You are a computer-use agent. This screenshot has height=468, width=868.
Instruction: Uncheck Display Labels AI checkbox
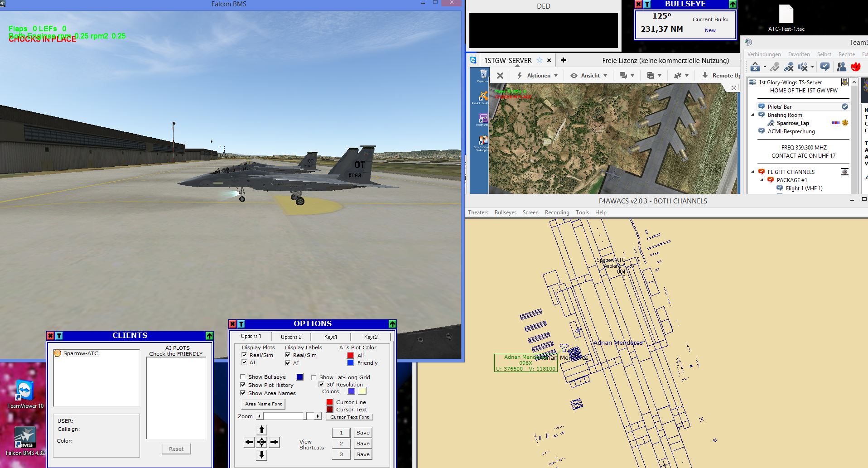(288, 363)
